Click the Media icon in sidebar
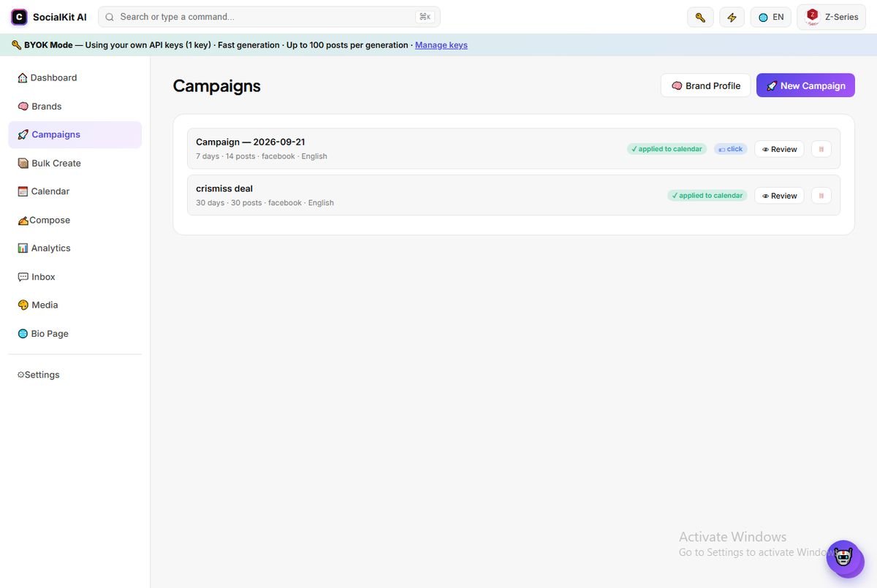The width and height of the screenshot is (877, 588). pyautogui.click(x=23, y=305)
